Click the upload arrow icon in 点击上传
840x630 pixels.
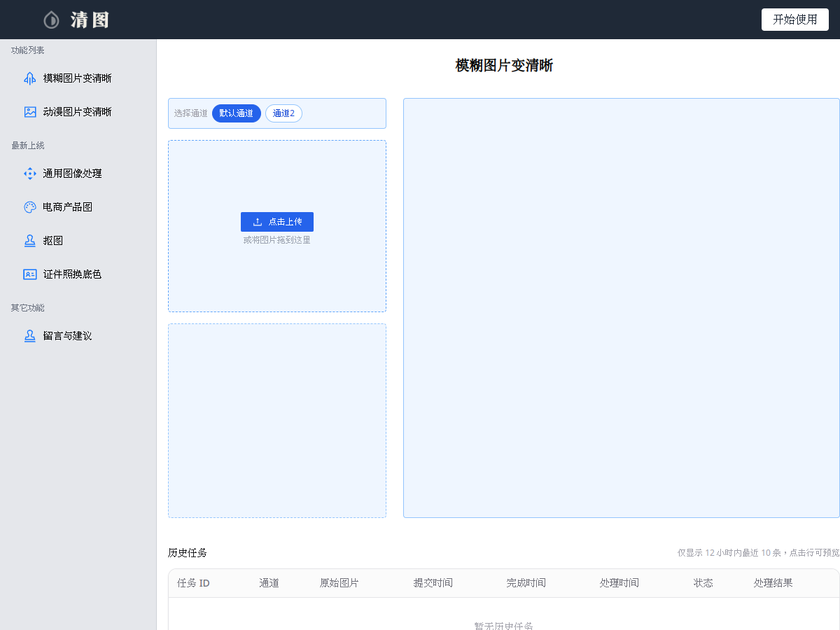[x=258, y=222]
